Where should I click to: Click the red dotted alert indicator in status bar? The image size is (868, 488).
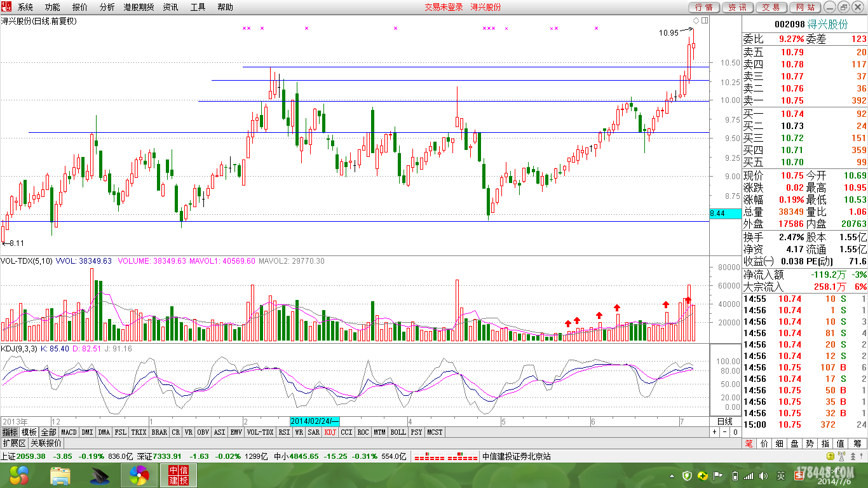445,457
